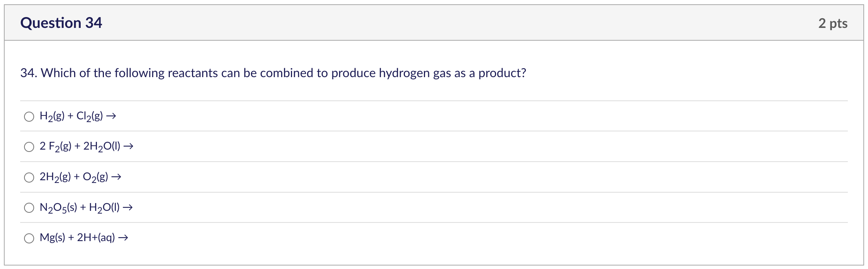Select the Mg(s) + 2H+(aq) option
This screenshot has height=269, width=868.
tap(29, 238)
